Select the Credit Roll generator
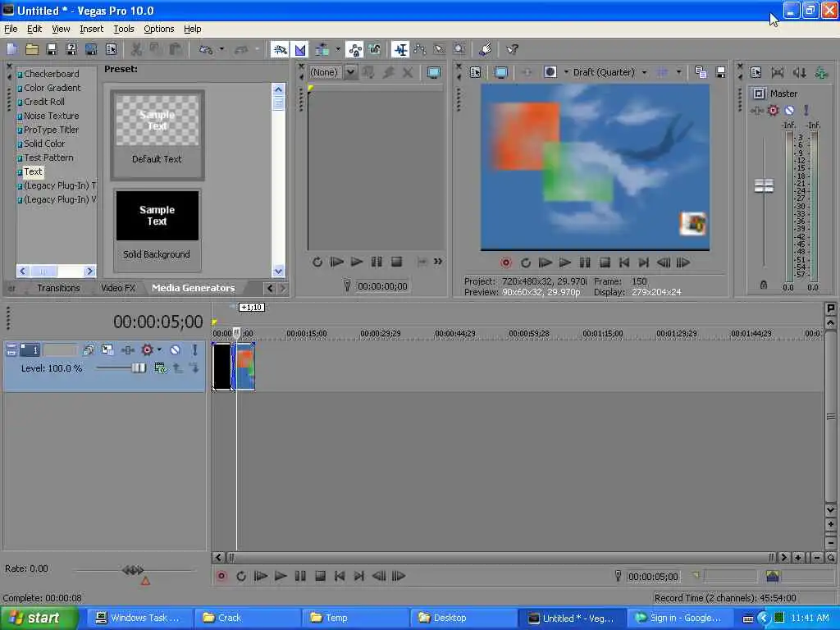Screen dimensions: 840x630 pos(44,102)
